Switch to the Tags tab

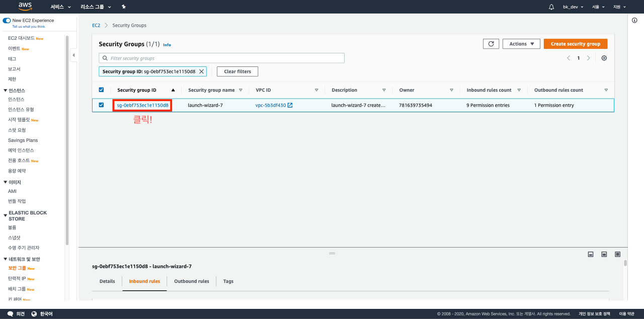tap(228, 281)
